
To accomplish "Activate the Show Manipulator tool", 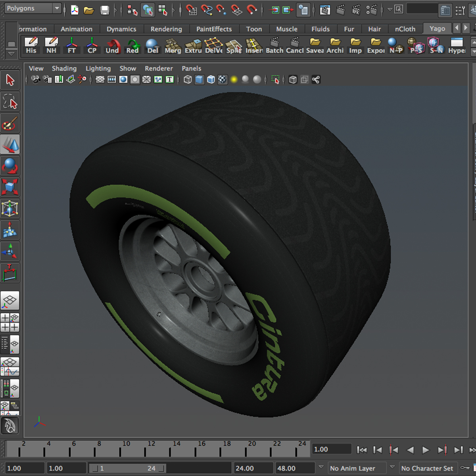I will click(10, 251).
